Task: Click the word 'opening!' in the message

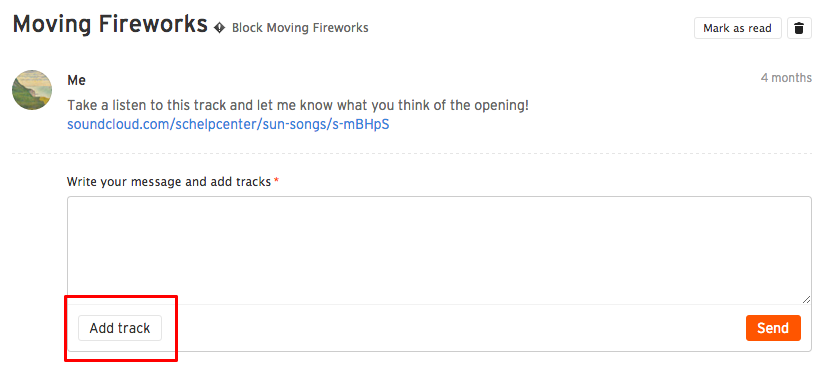Action: click(x=505, y=105)
